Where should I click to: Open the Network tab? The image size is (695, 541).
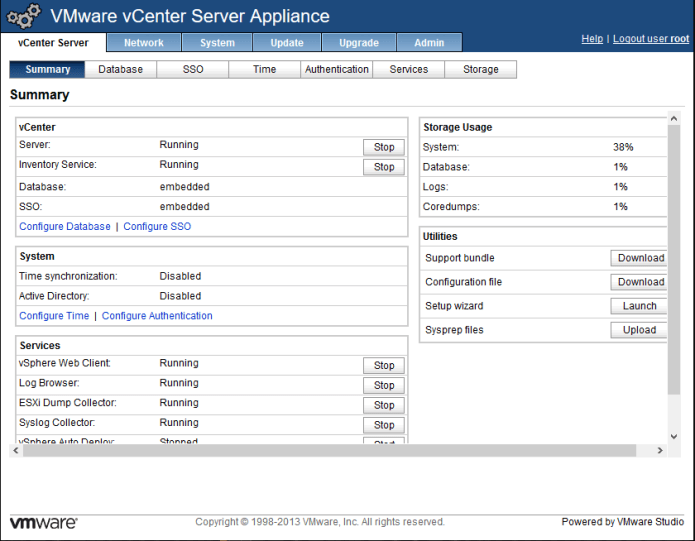[144, 43]
